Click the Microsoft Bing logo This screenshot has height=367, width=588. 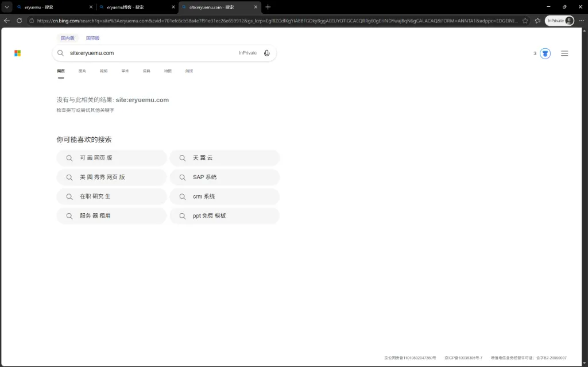click(18, 53)
